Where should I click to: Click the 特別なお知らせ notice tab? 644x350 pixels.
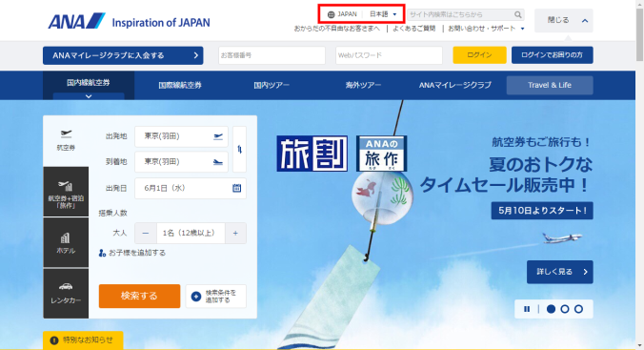click(x=83, y=340)
